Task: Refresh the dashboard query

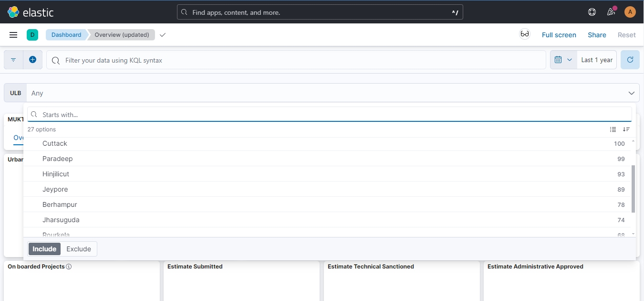Action: pyautogui.click(x=630, y=60)
